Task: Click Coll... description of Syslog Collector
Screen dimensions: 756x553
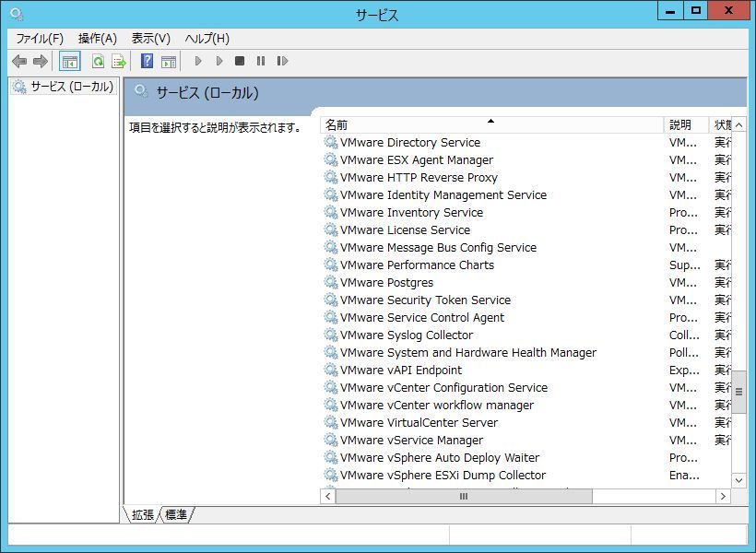Action: coord(685,335)
